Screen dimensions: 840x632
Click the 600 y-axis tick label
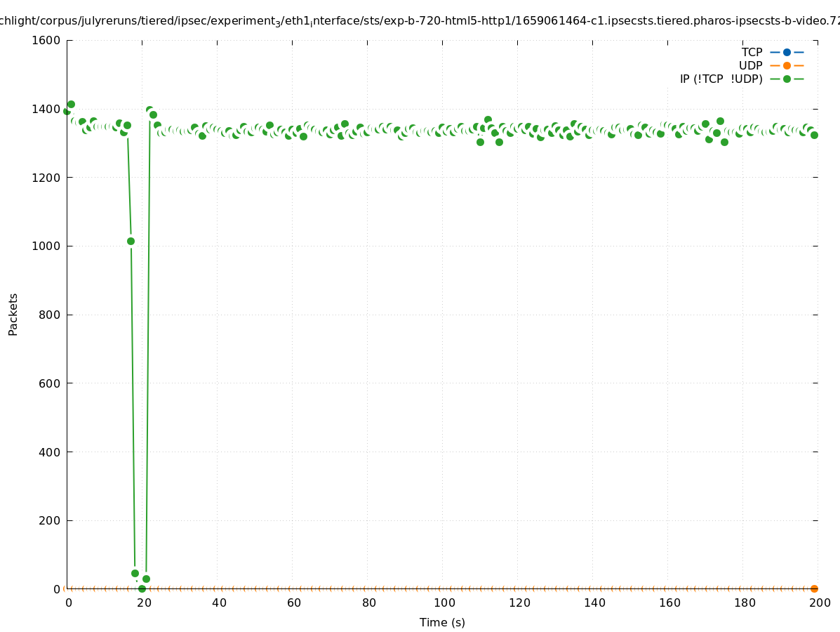[49, 383]
